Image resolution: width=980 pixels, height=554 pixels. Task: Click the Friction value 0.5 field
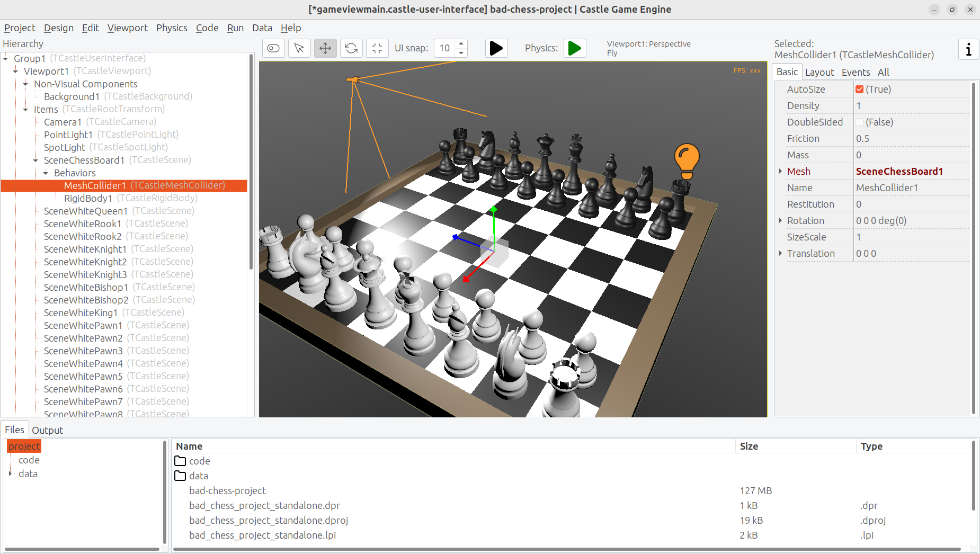pos(912,139)
